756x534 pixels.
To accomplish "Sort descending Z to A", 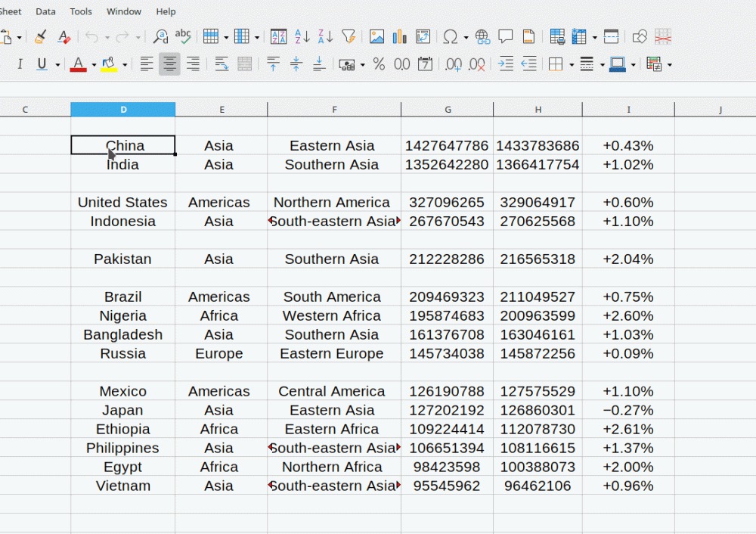I will click(325, 36).
